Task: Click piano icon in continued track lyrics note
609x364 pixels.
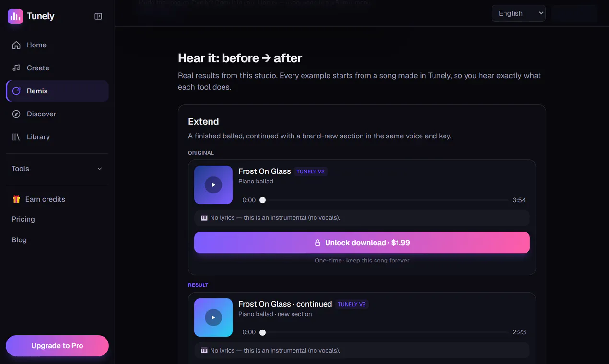Action: (x=204, y=351)
